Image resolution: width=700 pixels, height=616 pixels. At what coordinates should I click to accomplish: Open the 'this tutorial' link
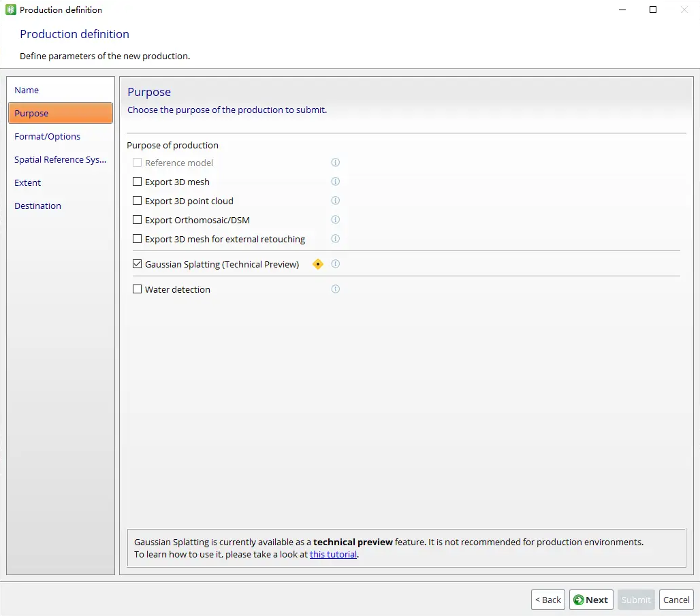[x=334, y=554]
